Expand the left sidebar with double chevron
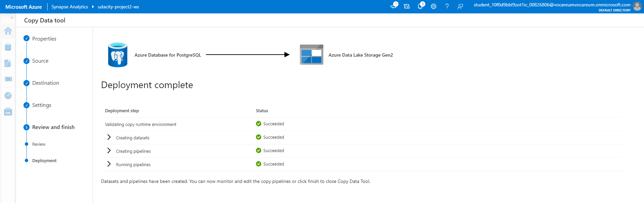The height and width of the screenshot is (203, 644). tap(12, 18)
